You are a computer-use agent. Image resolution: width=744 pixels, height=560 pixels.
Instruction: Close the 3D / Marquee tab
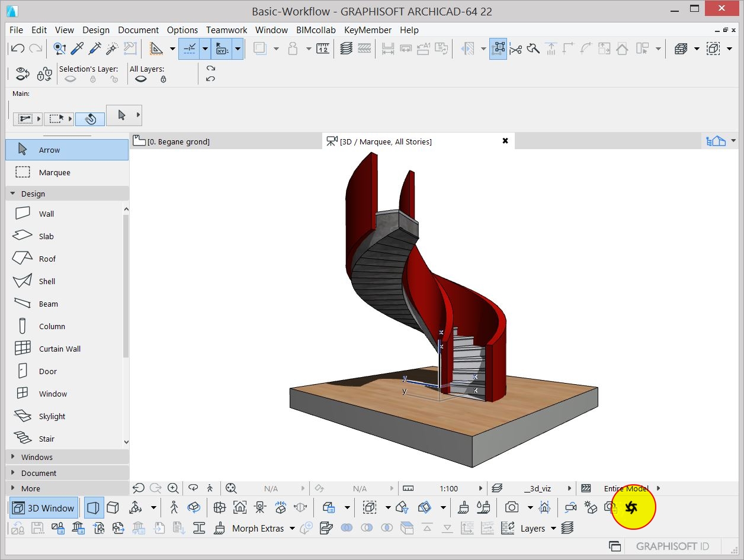505,141
